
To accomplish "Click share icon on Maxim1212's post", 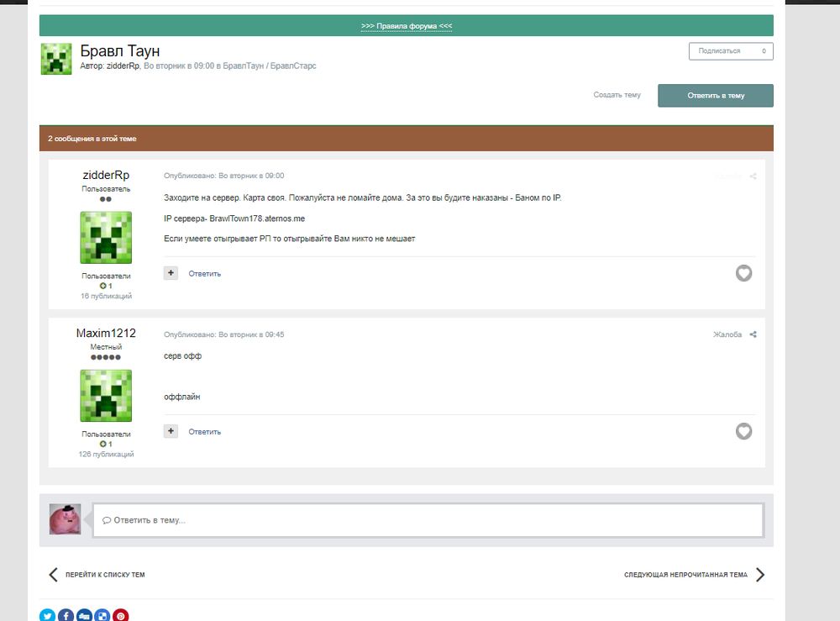I will [x=753, y=334].
